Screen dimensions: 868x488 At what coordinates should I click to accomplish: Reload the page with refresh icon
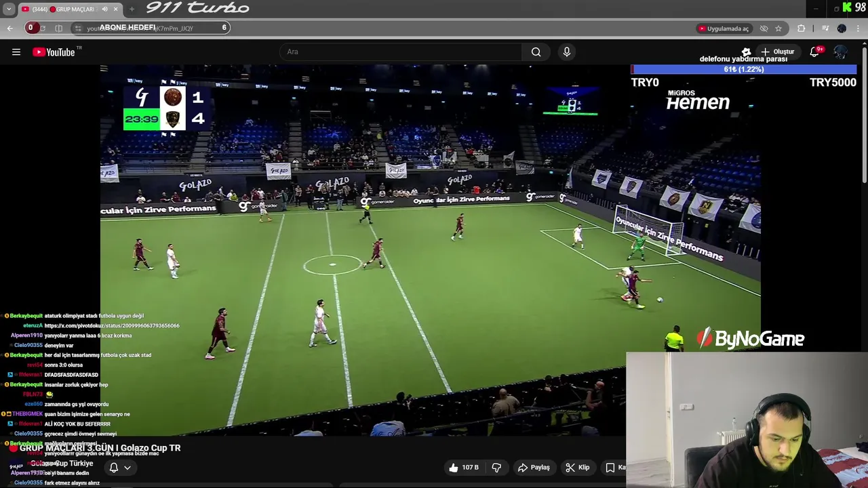42,28
